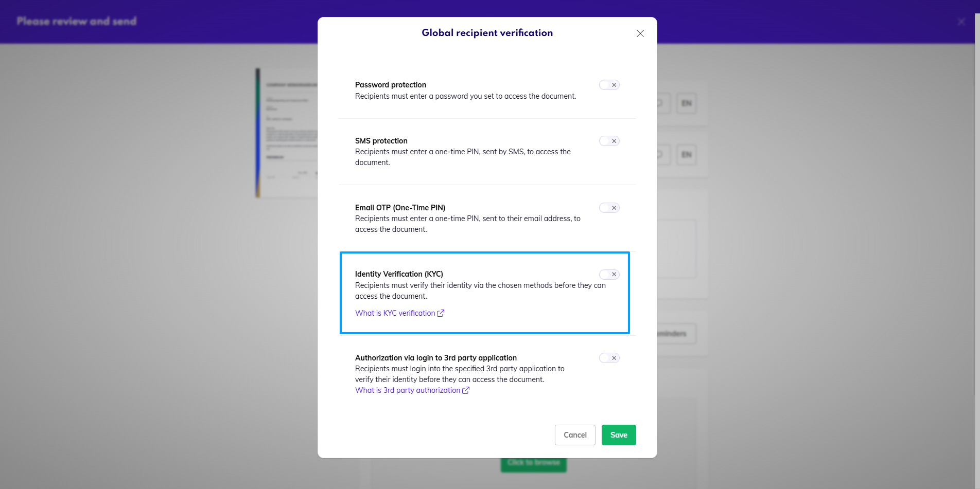Click the reminders button in the background
This screenshot has height=489, width=980.
tap(669, 334)
